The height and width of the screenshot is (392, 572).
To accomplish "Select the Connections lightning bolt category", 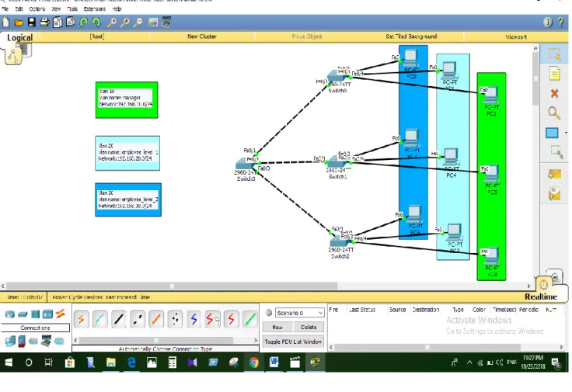I will [61, 314].
